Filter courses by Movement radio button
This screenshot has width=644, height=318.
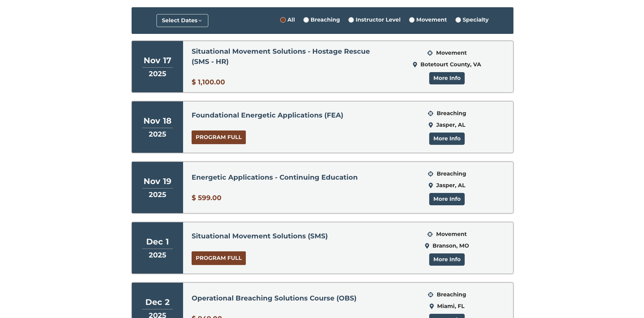click(x=412, y=20)
